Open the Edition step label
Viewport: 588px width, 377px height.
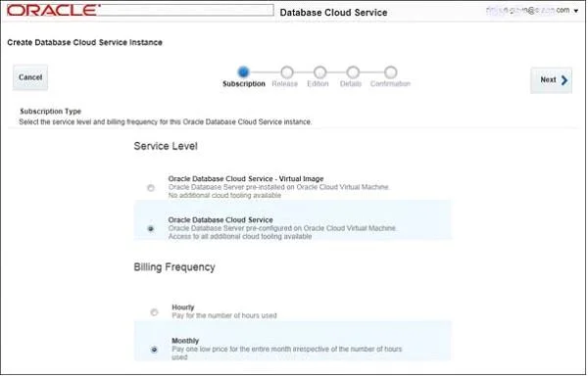(x=318, y=83)
